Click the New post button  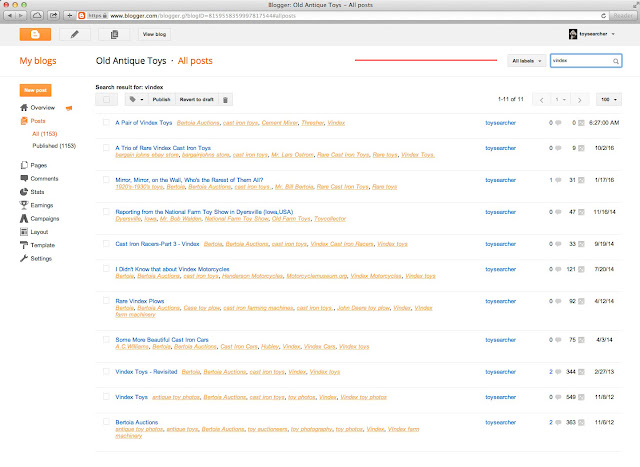[36, 90]
